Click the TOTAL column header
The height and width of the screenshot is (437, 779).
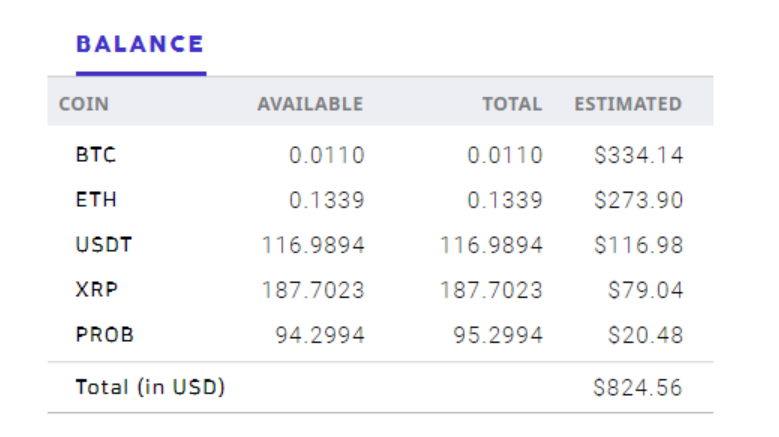[x=511, y=104]
